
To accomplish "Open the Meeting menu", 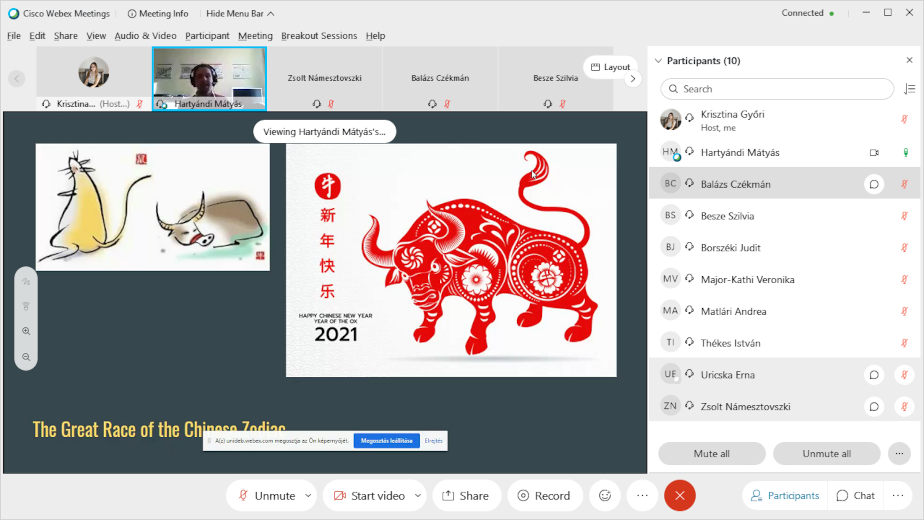I will coord(255,36).
